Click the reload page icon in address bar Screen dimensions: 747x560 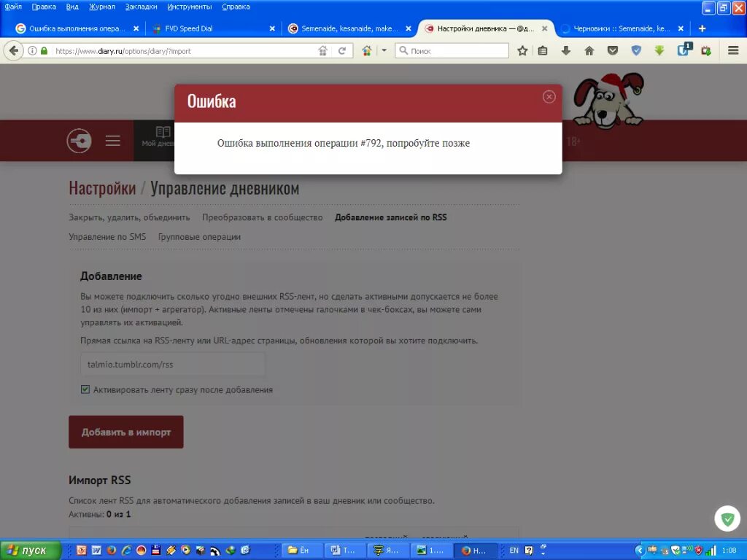(341, 50)
